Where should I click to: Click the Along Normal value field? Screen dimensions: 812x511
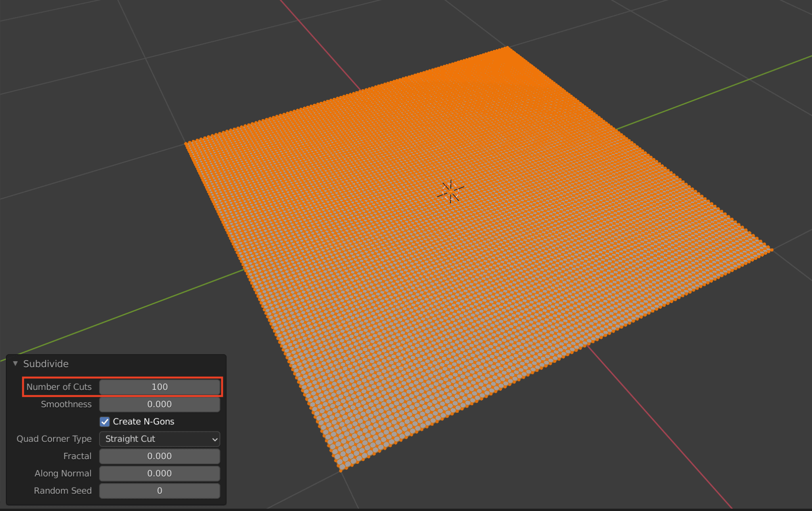pos(159,473)
